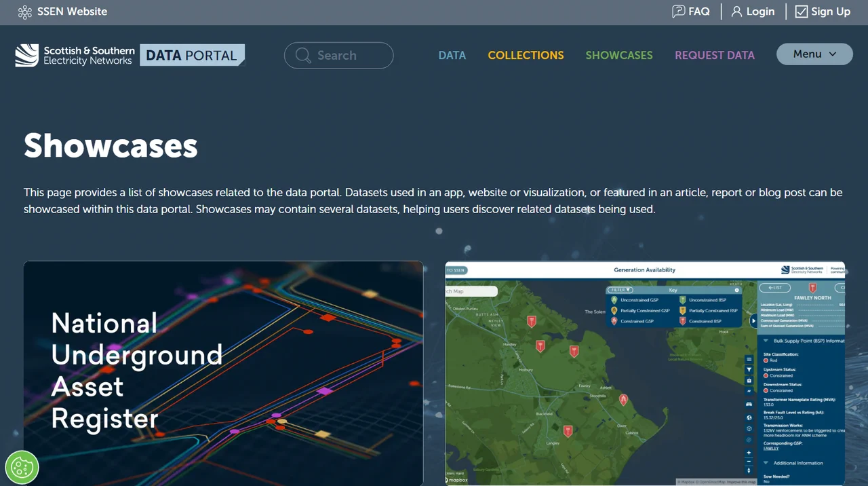Click the plus zoom-in icon on map
868x486 pixels.
point(749,453)
